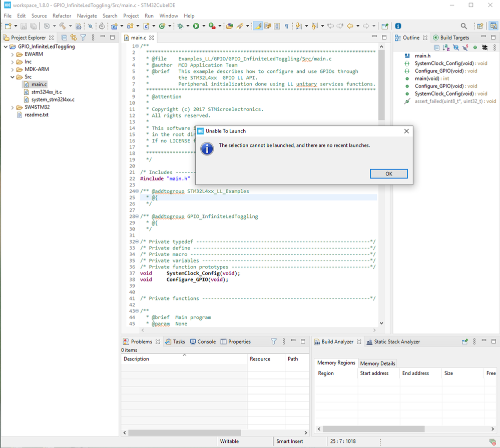500x448 pixels.
Task: Click the hammer Build icon
Action: (x=63, y=26)
